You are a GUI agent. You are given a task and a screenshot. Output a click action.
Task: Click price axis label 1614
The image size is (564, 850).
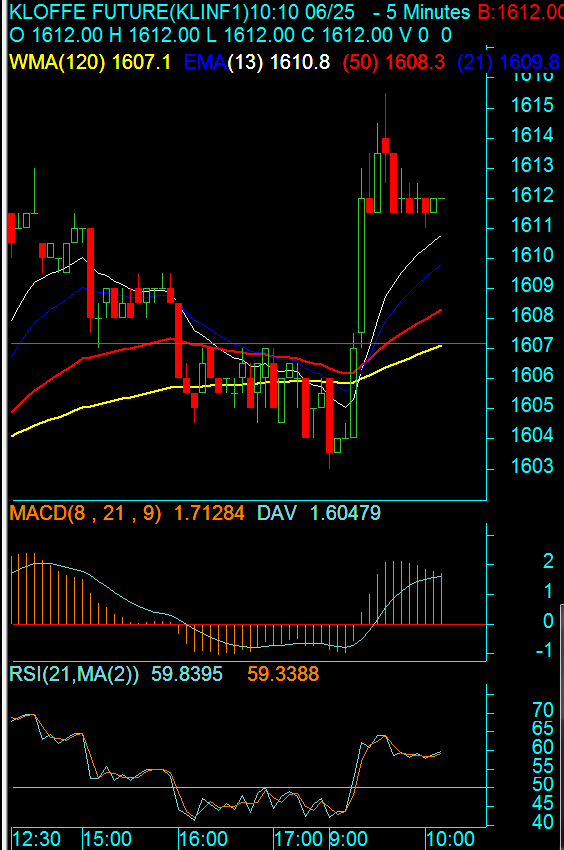(533, 135)
